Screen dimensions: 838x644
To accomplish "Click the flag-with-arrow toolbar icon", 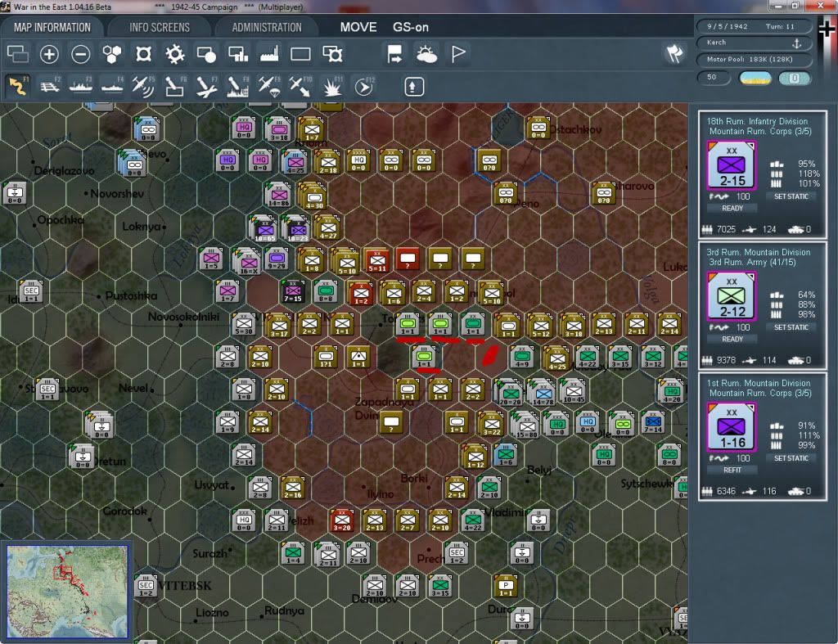I will (x=394, y=54).
